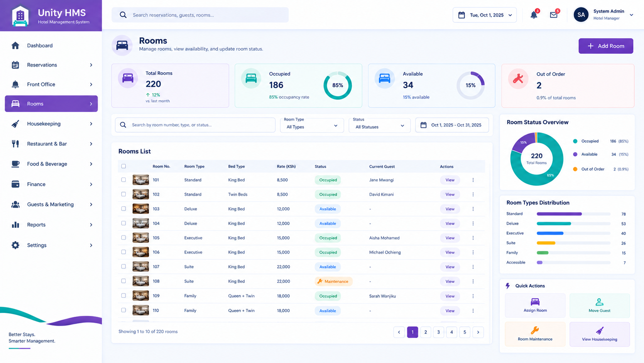Click the Assign Room quick action
Viewport: 644px width, 363px height.
pyautogui.click(x=535, y=305)
